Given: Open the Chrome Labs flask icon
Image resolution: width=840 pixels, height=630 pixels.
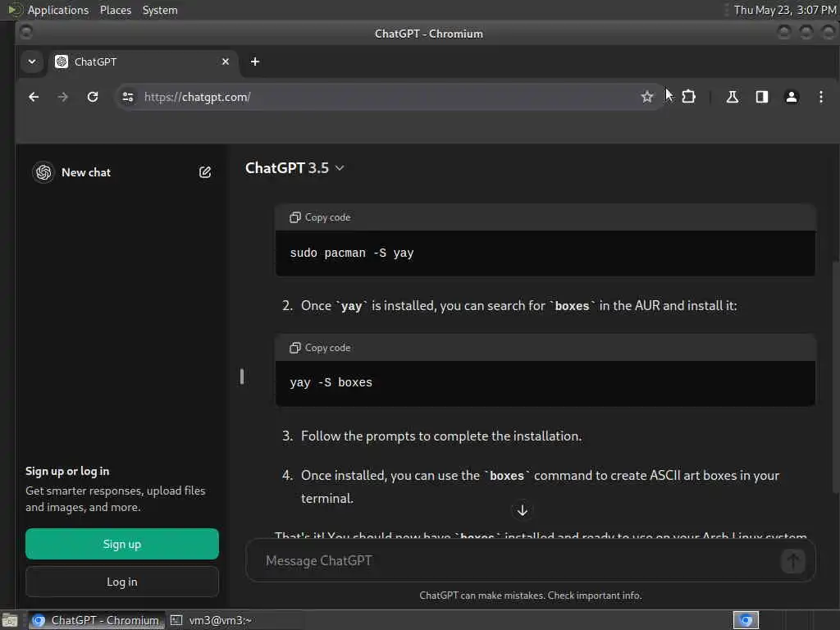Looking at the screenshot, I should [733, 97].
